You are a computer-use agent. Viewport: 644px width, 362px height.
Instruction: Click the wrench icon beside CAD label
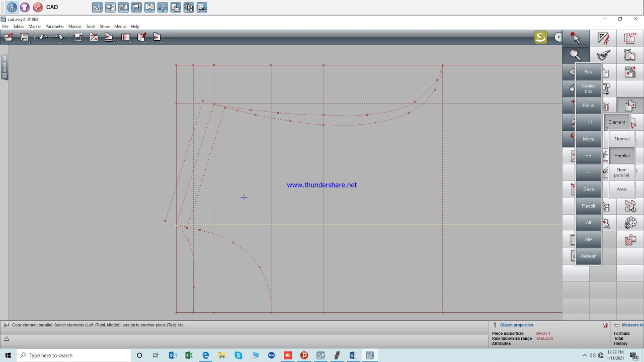click(x=38, y=8)
